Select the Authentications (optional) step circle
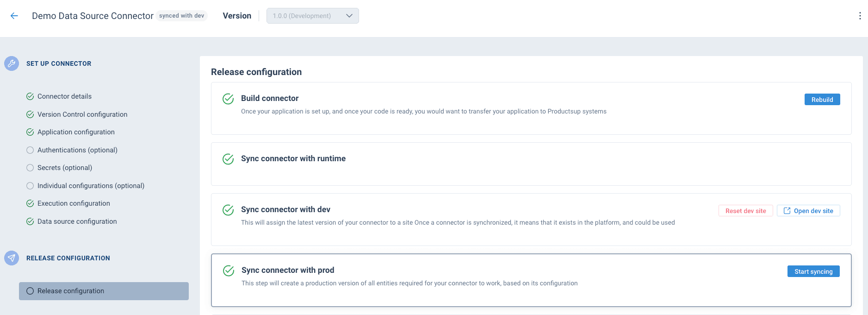Viewport: 868px width, 315px height. (x=30, y=150)
